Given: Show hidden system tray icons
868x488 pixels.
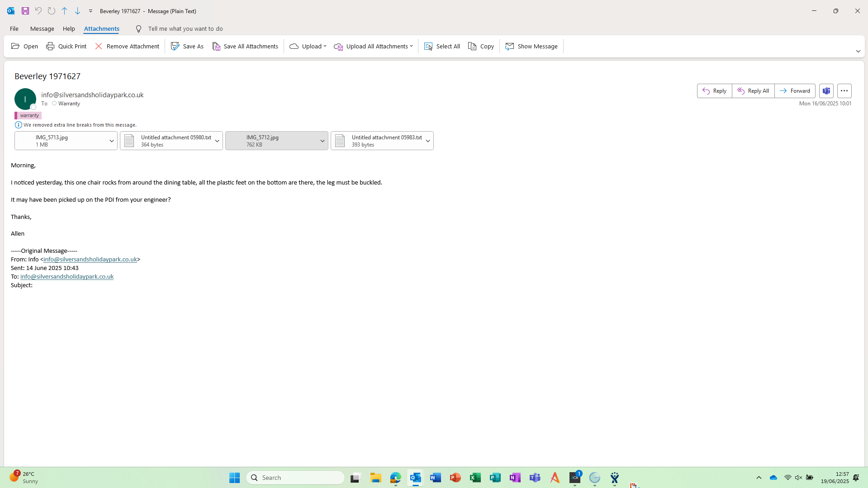Looking at the screenshot, I should (x=759, y=478).
